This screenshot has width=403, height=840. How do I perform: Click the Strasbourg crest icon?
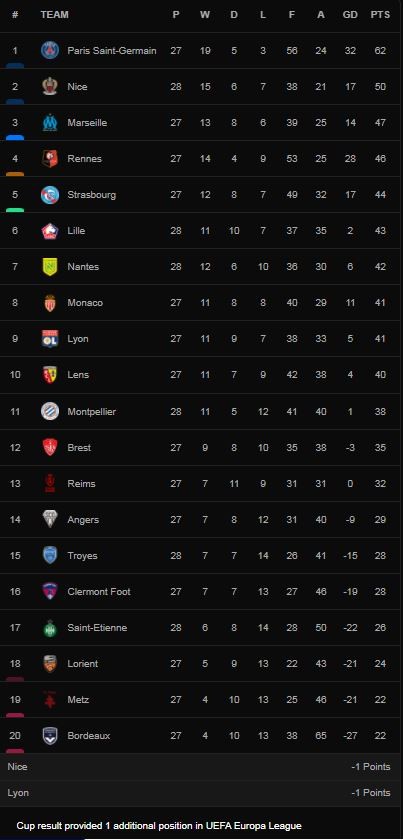click(50, 194)
